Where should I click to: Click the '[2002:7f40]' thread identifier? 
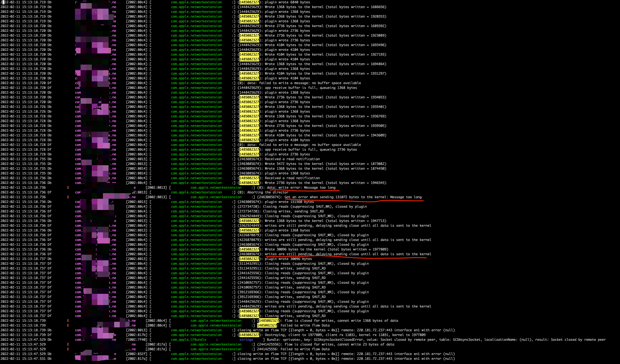[x=136, y=340]
